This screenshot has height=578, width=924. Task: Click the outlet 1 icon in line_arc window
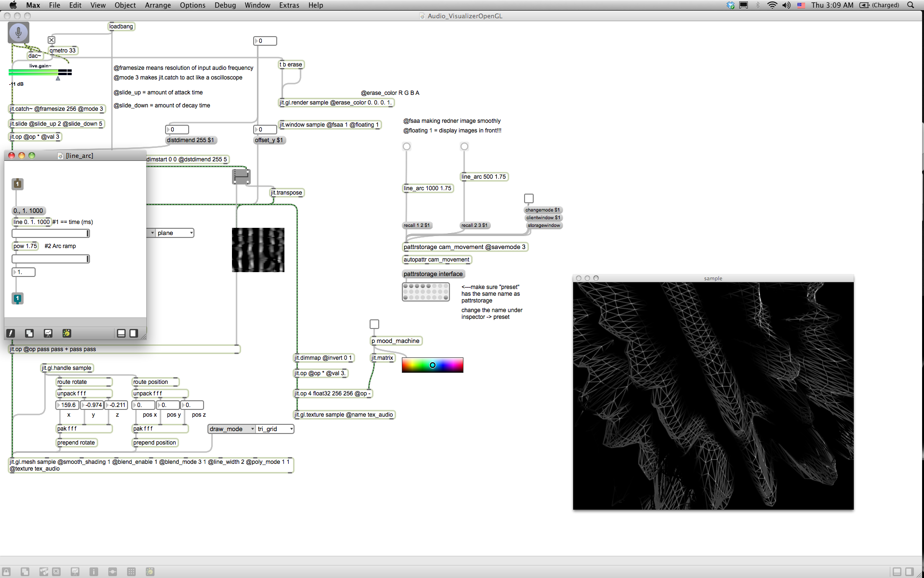(x=17, y=299)
